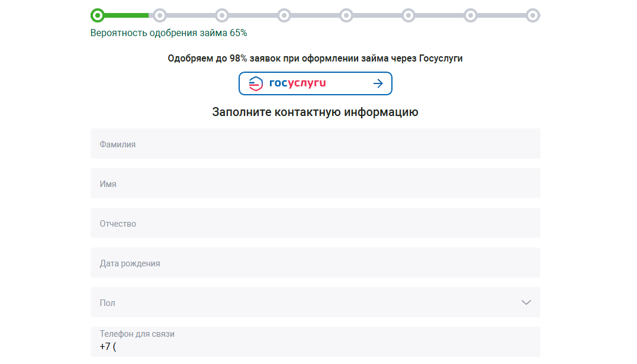Activate the Дата рождения field
Screen dimensions: 637x364
click(x=315, y=263)
